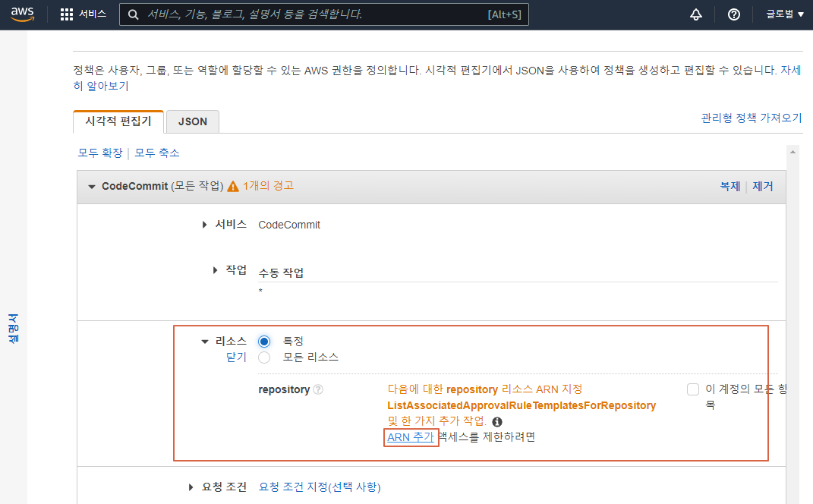
Task: Open the notifications bell
Action: point(696,14)
